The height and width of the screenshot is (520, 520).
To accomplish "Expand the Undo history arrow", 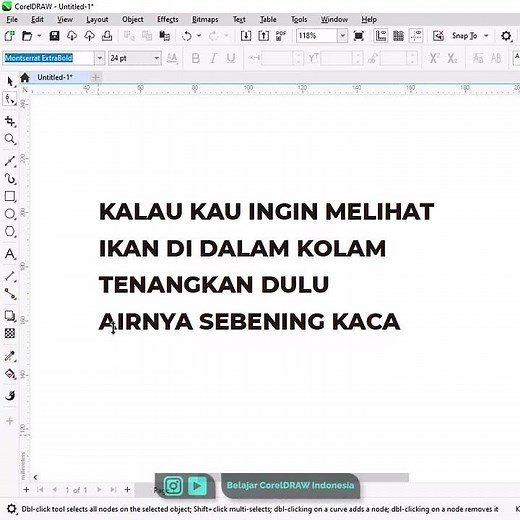I will click(x=199, y=36).
